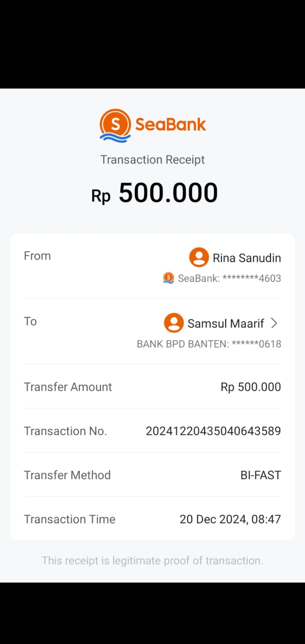The height and width of the screenshot is (644, 305).
Task: Tap Samsul Maarif's orange profile avatar
Action: (x=174, y=323)
